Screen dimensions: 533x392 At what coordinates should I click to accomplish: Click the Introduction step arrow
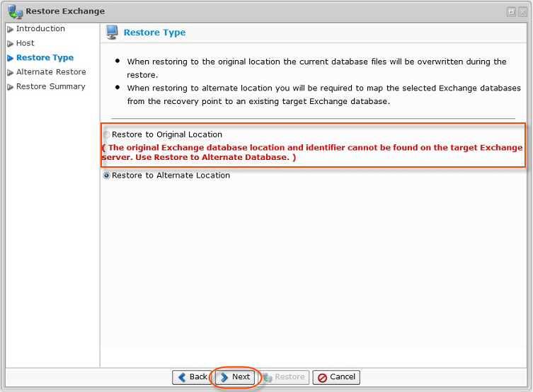[10, 29]
